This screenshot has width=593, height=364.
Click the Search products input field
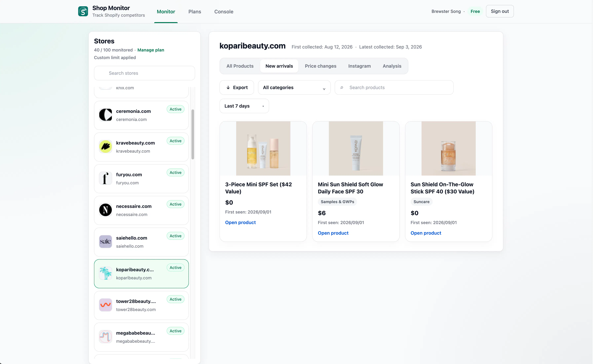click(x=394, y=87)
